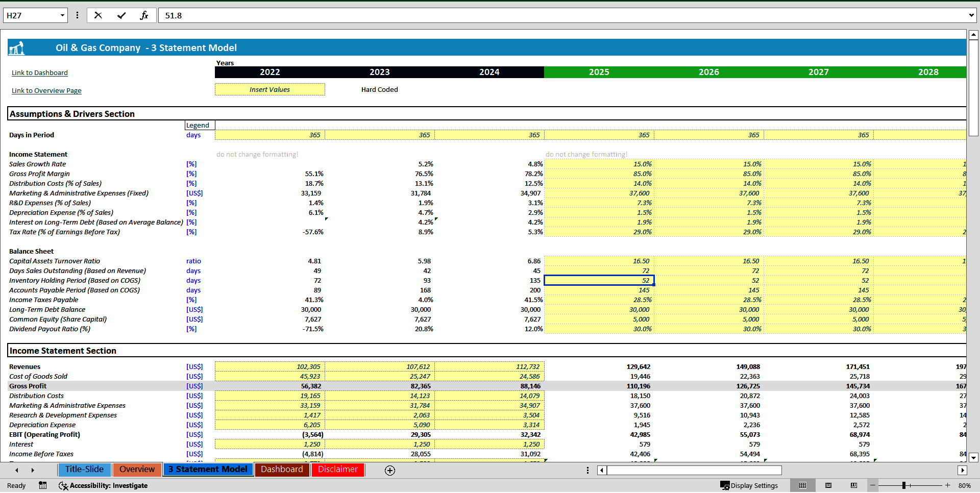Select 2023 Days in Period 365 cell

tap(380, 135)
